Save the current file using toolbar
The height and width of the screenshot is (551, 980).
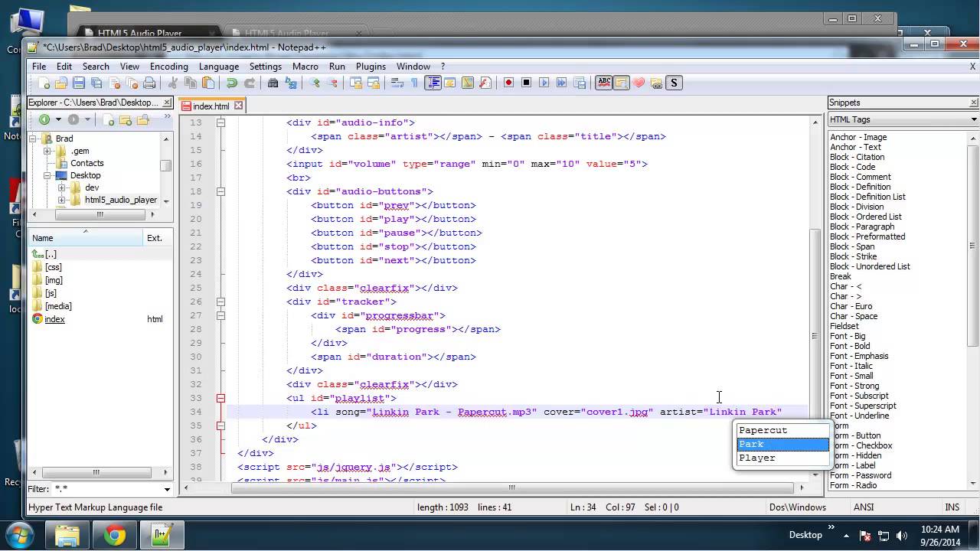[x=79, y=83]
